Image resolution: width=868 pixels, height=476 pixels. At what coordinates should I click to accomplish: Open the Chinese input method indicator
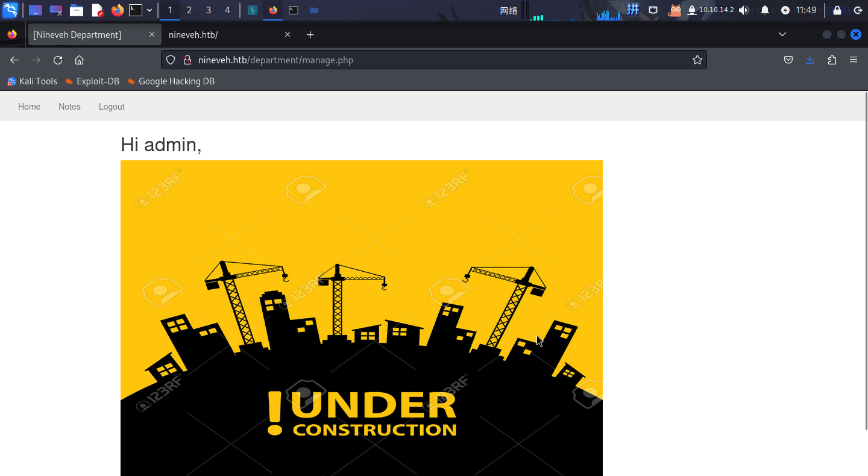point(633,10)
